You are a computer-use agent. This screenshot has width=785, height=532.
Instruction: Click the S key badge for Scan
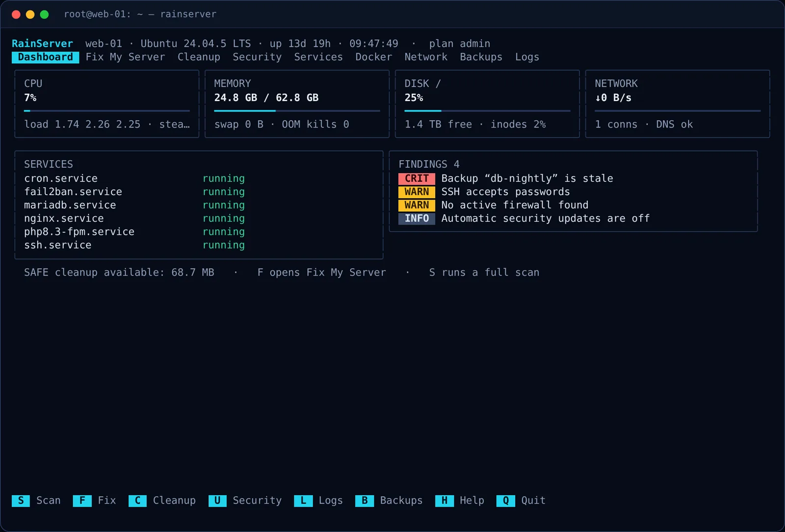[x=21, y=501]
